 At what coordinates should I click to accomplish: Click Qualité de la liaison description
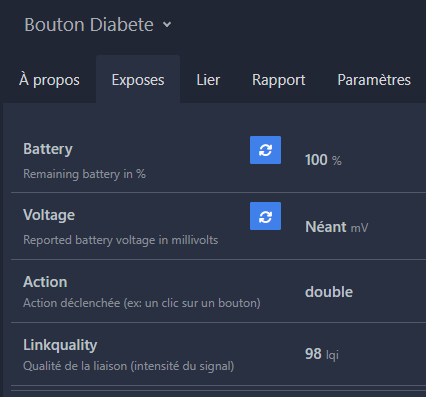129,366
